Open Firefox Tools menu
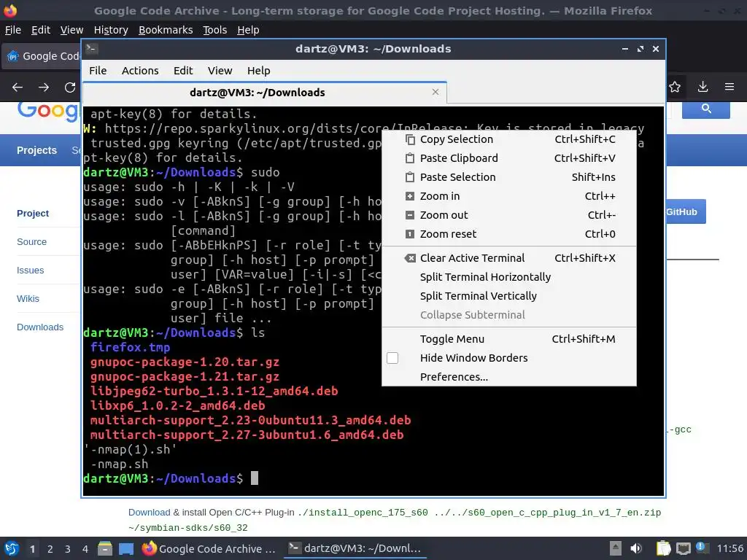Screen dimensions: 747x560 tap(215, 30)
